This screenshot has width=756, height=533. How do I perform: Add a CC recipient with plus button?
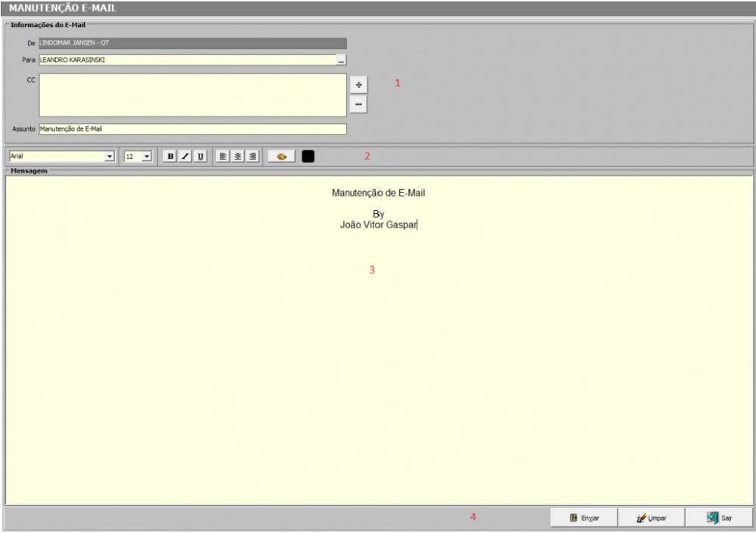click(358, 85)
